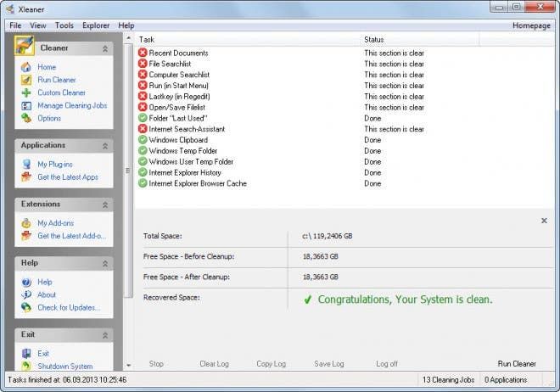Open the Tools menu
560x392 pixels.
click(x=64, y=25)
